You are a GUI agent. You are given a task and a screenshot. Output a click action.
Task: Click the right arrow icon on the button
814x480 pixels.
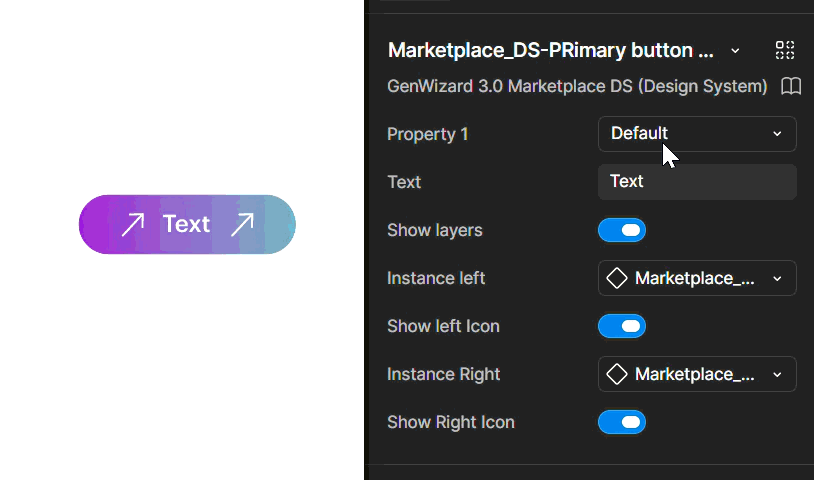pos(242,225)
